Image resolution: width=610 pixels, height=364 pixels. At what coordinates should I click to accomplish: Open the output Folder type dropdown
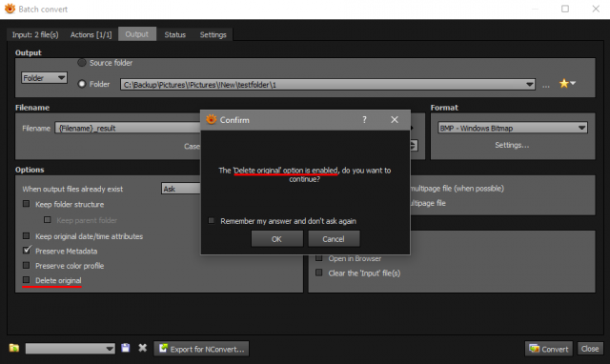pos(44,78)
